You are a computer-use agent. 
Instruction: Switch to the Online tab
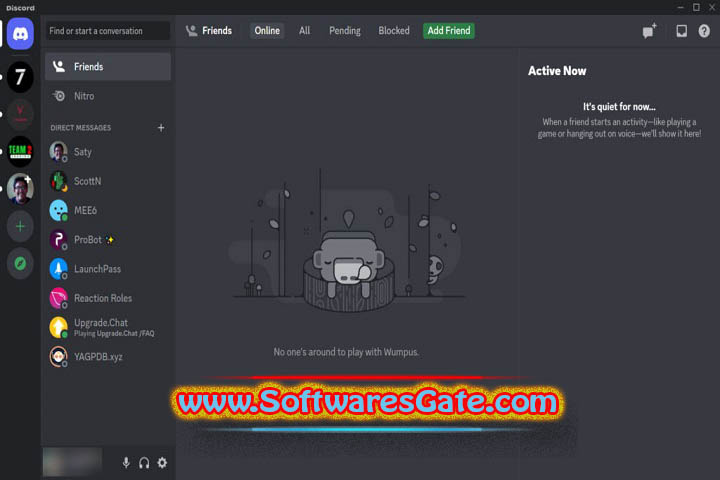coord(267,31)
